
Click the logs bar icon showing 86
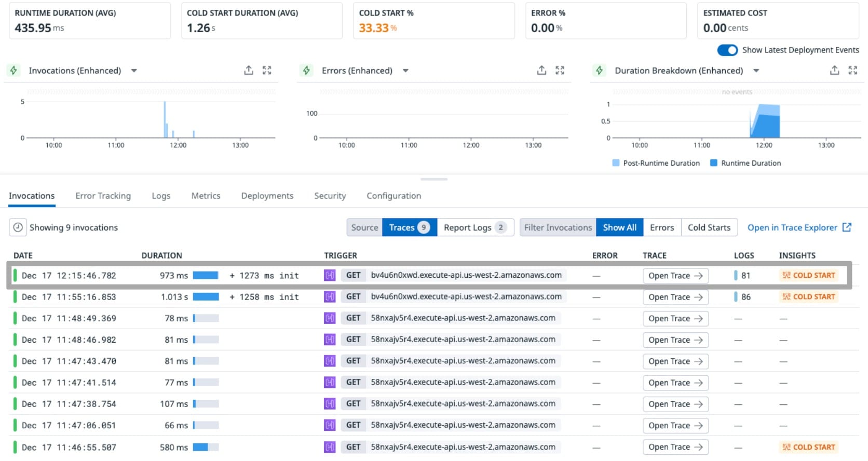(736, 297)
